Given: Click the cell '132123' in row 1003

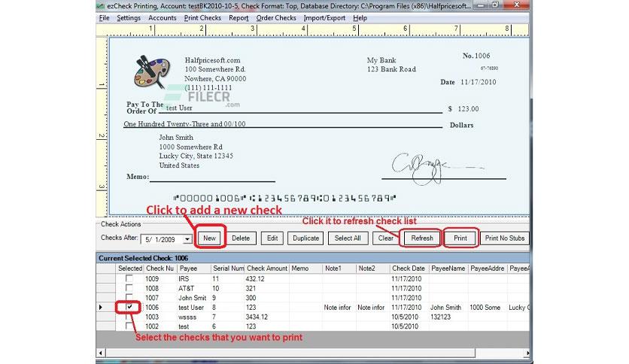Looking at the screenshot, I should point(448,317).
